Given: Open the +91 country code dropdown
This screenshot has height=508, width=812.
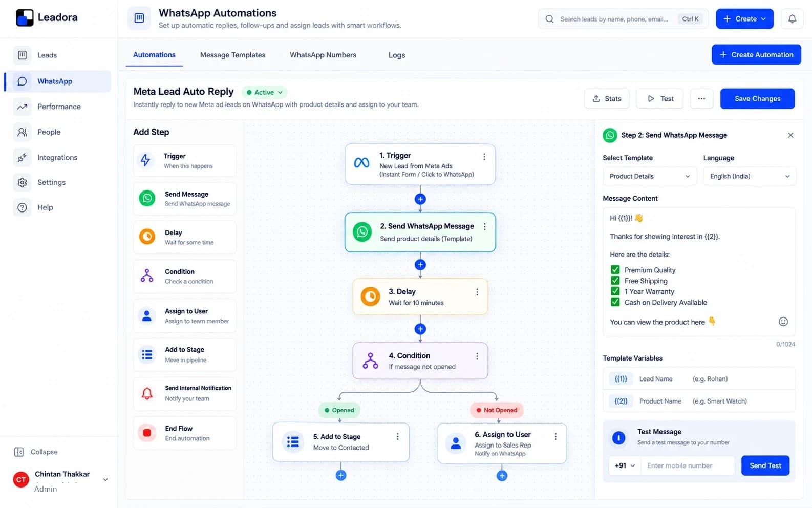Looking at the screenshot, I should (625, 465).
